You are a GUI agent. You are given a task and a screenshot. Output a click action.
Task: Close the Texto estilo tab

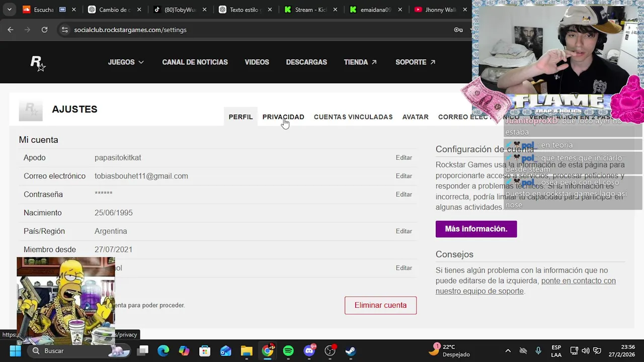point(270,10)
